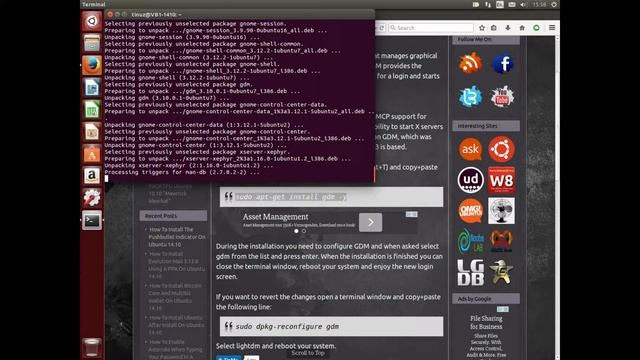640x360 pixels.
Task: Click the 'sudo apt-get install gdm' code box
Action: click(331, 197)
